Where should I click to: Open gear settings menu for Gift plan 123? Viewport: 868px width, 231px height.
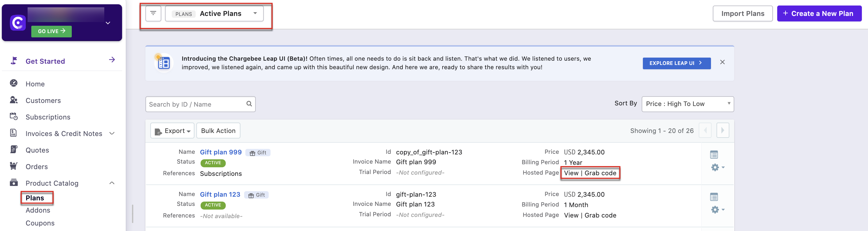(x=717, y=210)
